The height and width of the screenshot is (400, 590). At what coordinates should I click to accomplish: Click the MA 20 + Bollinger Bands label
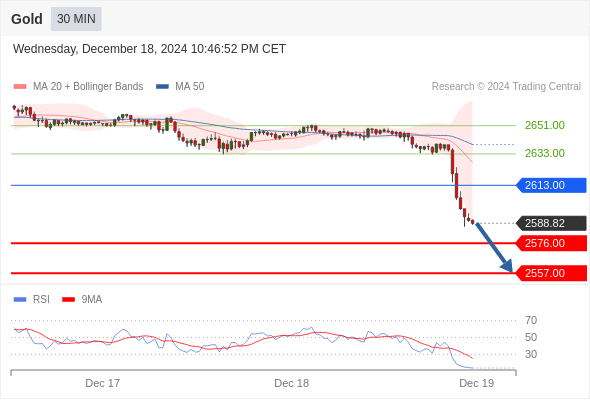[x=88, y=87]
